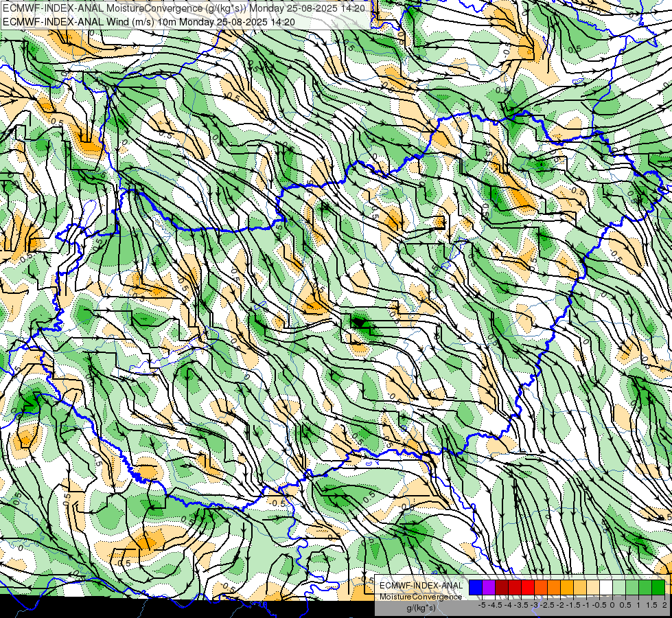Select the pale peach swatch between -1 and -0.5
Image resolution: width=672 pixels, height=618 pixels.
pos(593,588)
